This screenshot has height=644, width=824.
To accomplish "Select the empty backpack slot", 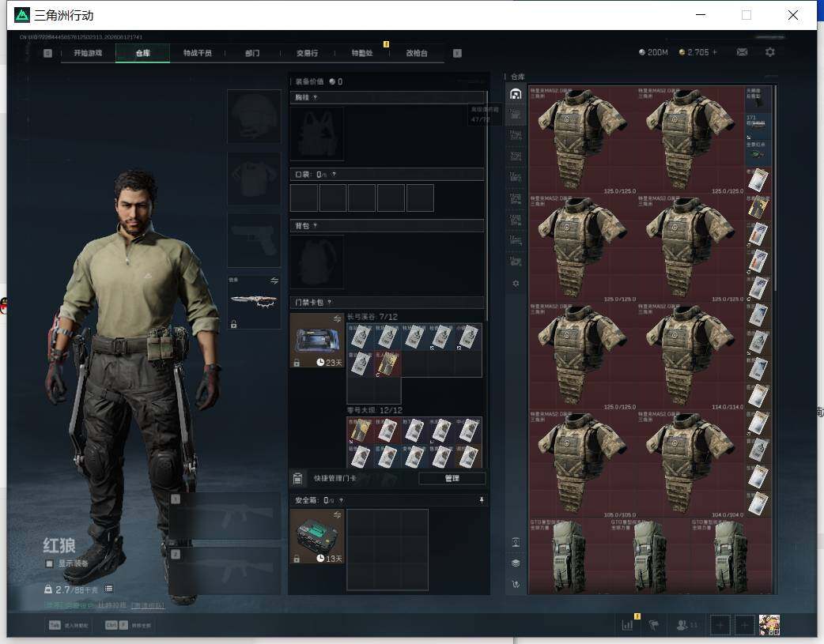I will (x=317, y=262).
